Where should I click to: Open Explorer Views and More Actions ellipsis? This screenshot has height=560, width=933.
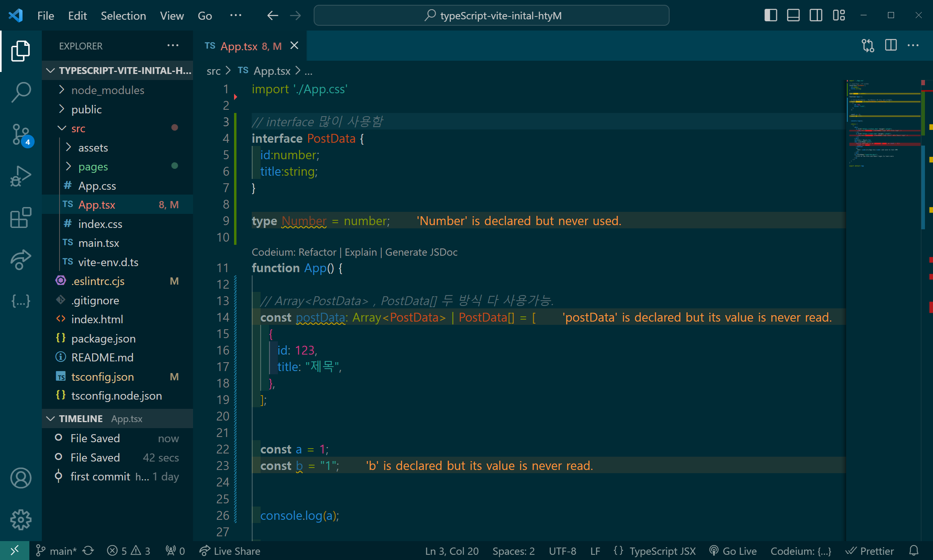coord(173,45)
